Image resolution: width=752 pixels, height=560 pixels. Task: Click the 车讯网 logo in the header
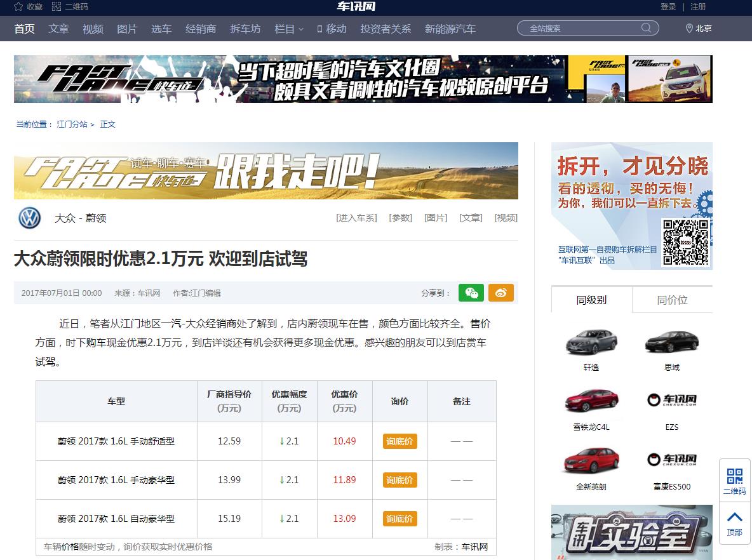point(356,6)
